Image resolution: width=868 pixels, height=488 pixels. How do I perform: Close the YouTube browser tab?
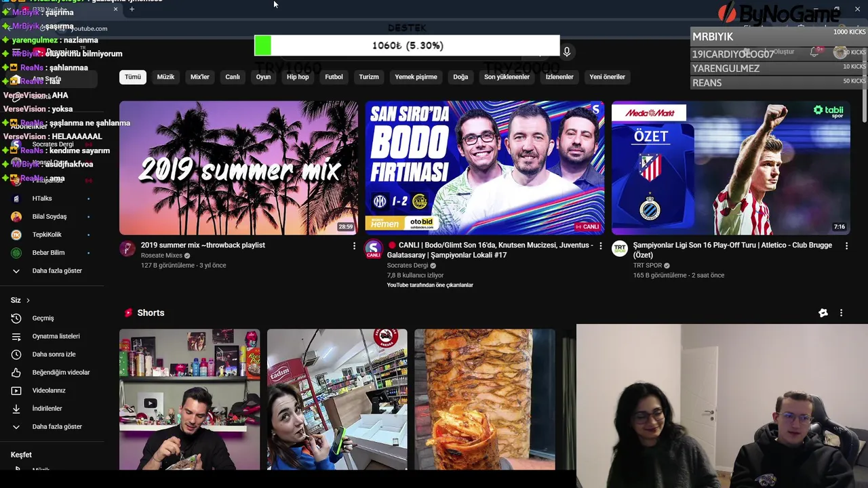115,9
